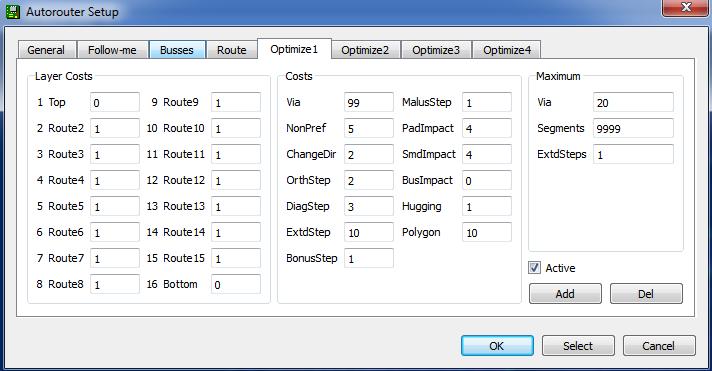Select the 12 Route12 layer cost field
712x371 pixels.
coord(236,180)
